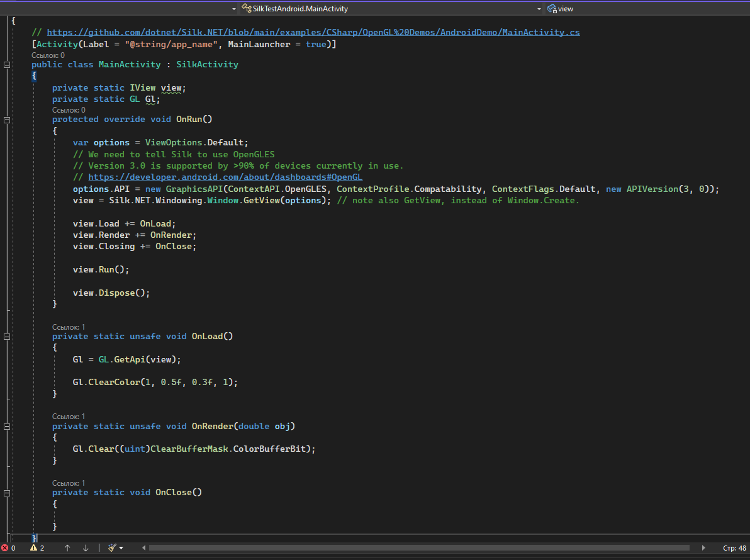Collapse the OnRun method region
750x560 pixels.
[x=6, y=119]
